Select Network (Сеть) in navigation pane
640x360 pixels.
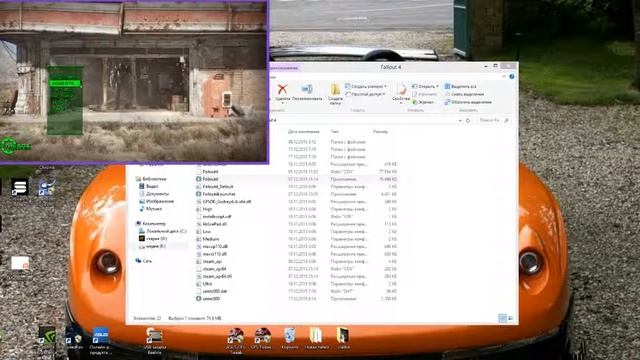click(144, 261)
